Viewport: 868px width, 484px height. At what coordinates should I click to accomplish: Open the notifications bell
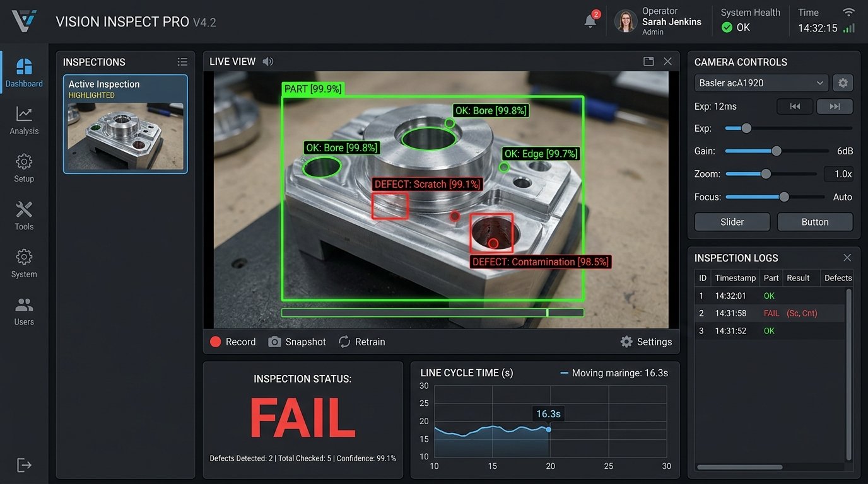pos(590,21)
